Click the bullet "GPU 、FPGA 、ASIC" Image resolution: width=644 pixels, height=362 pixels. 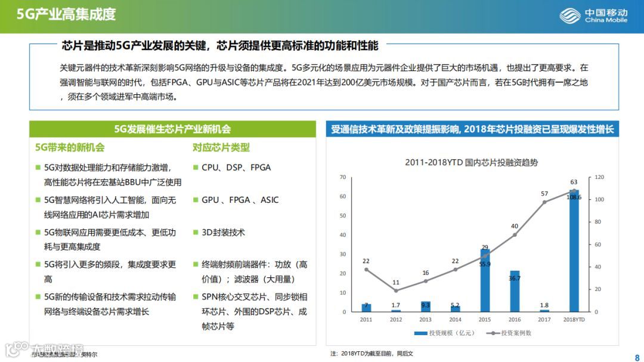pos(240,200)
